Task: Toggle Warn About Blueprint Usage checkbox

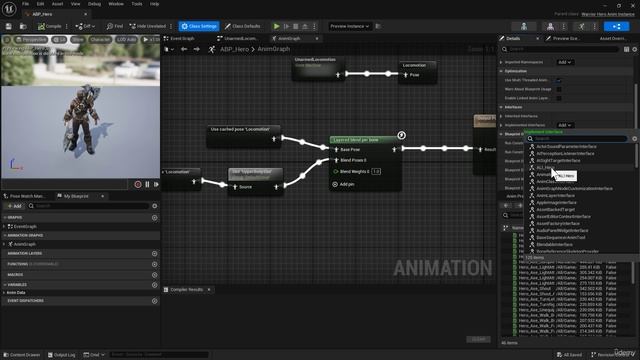Action: tap(559, 89)
